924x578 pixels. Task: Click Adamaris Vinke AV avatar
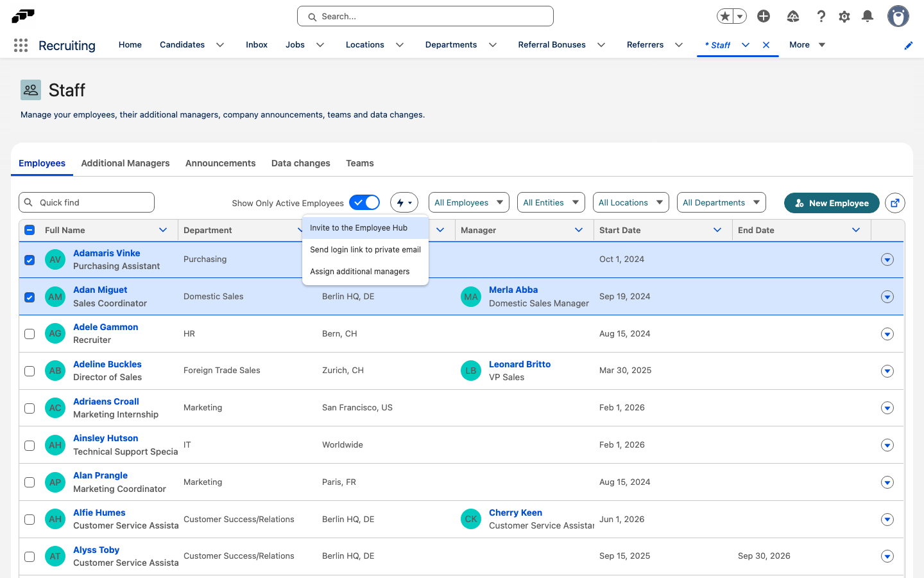(55, 259)
